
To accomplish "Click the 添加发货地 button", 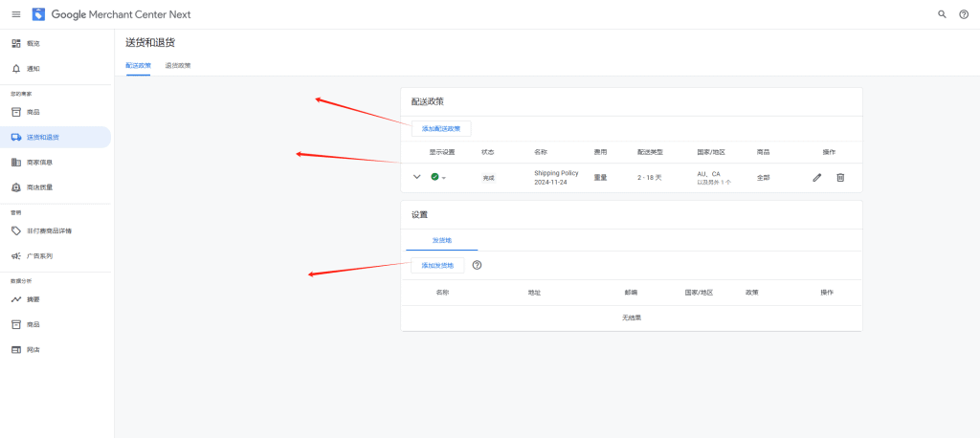I will tap(437, 266).
